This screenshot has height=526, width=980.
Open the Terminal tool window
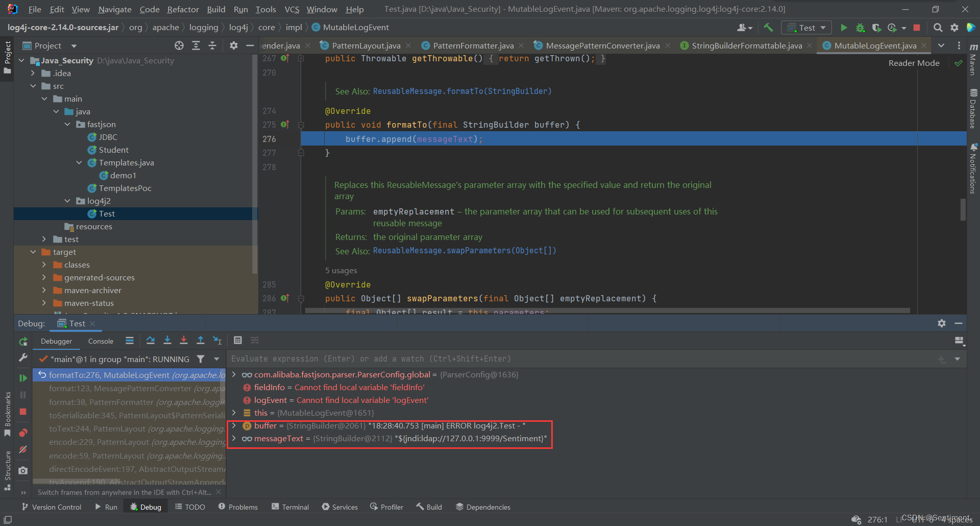click(x=290, y=507)
